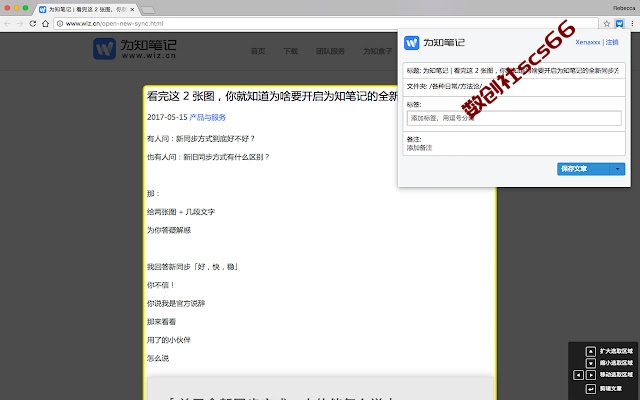This screenshot has width=640, height=400.
Task: Click the WizNote logo on the webpage header
Action: click(x=135, y=49)
